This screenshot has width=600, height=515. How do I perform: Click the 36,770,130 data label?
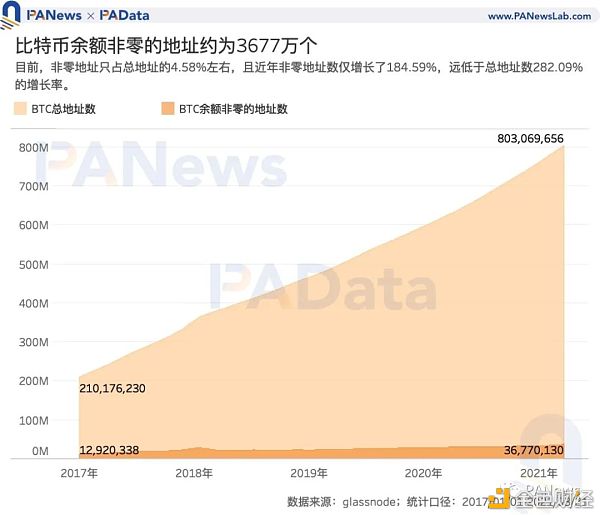[x=534, y=450]
